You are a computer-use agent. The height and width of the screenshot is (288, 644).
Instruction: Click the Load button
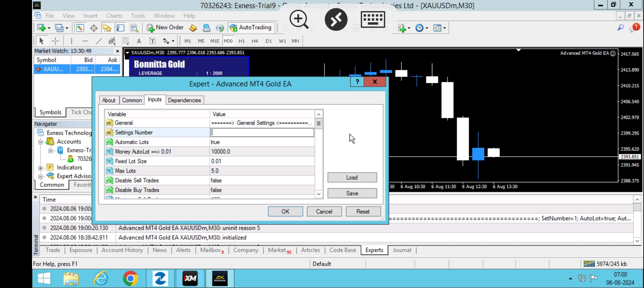(x=352, y=178)
